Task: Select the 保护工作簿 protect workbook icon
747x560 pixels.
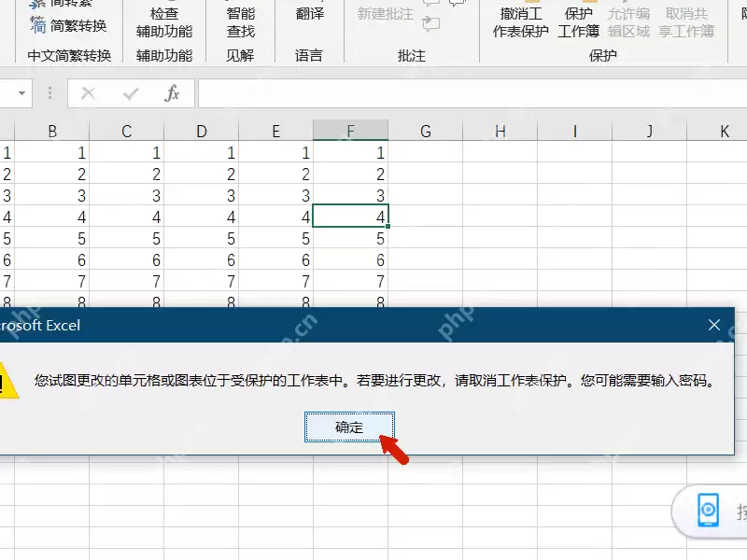Action: [x=578, y=21]
